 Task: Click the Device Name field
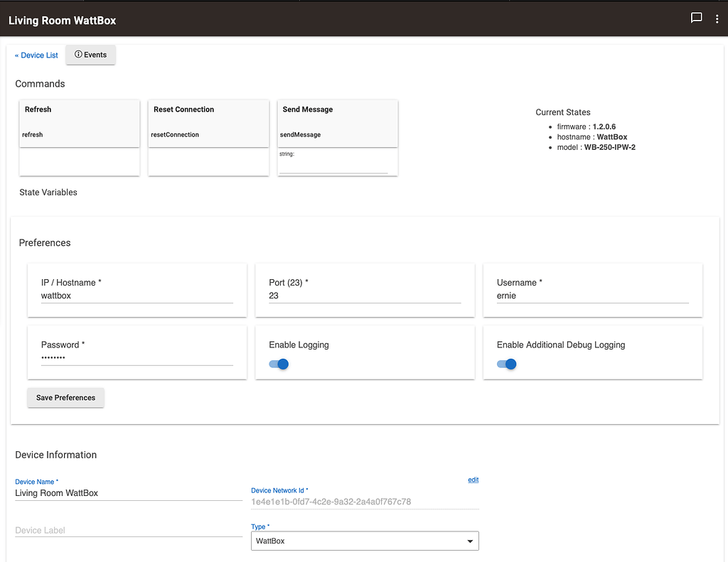click(x=128, y=493)
